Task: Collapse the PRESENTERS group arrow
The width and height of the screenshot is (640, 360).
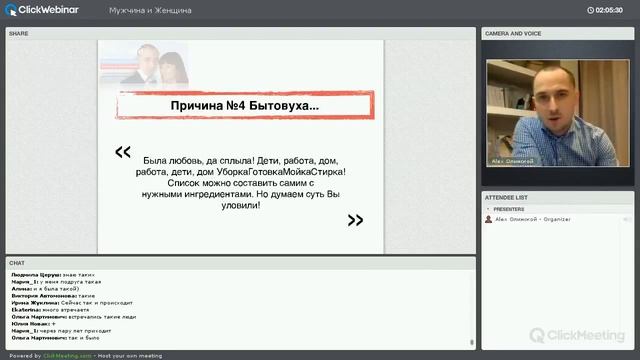Action: pyautogui.click(x=488, y=209)
